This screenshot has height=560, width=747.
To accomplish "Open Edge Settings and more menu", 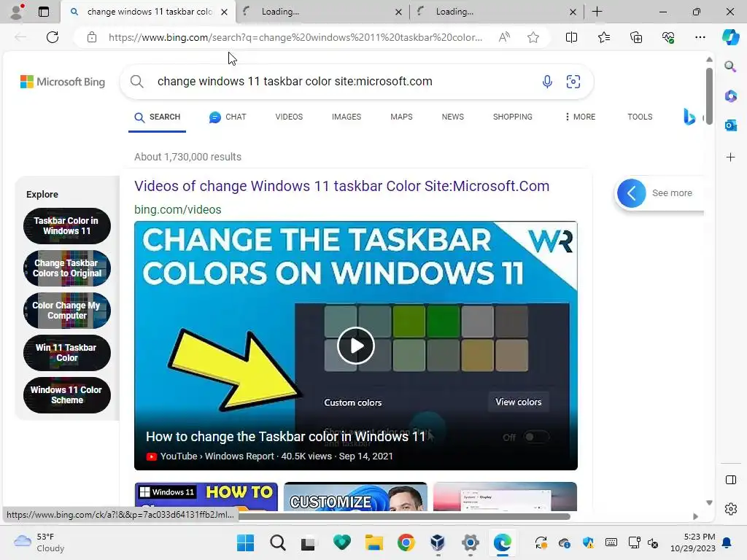I will coord(700,37).
